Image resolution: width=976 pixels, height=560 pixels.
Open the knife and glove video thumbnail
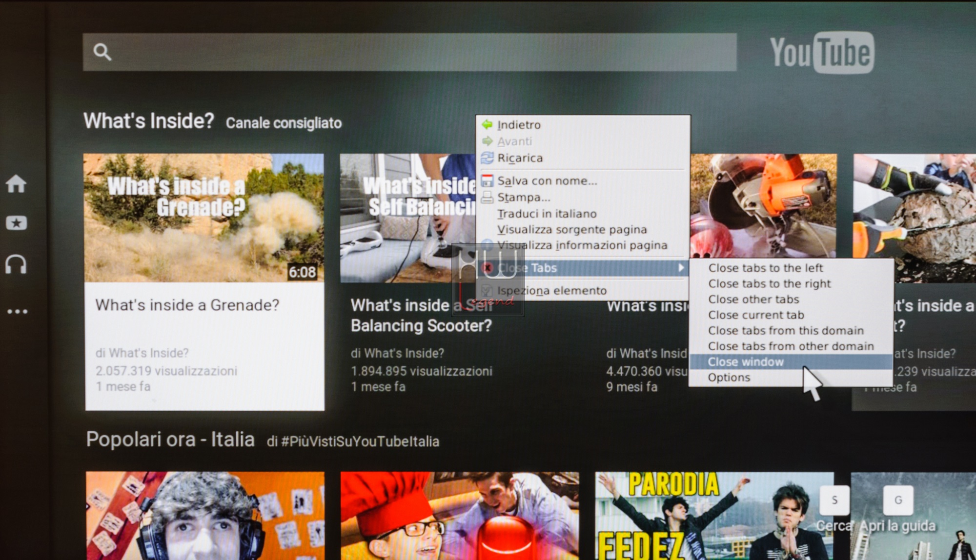915,218
